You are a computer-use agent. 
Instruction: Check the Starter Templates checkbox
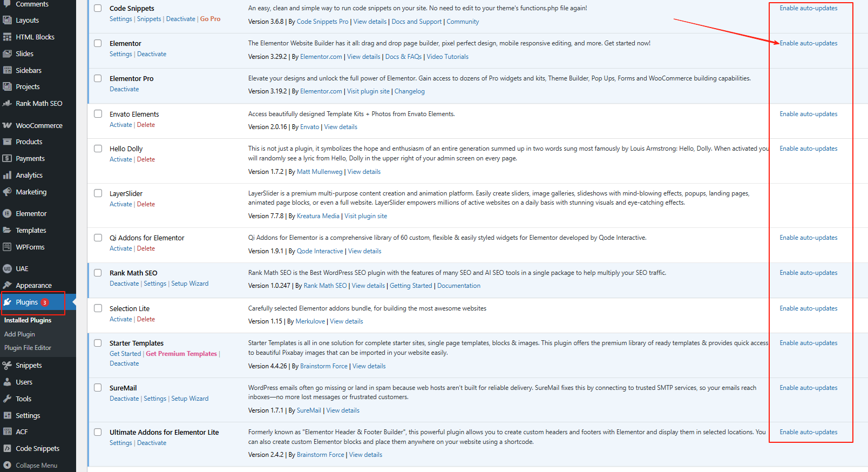click(98, 343)
